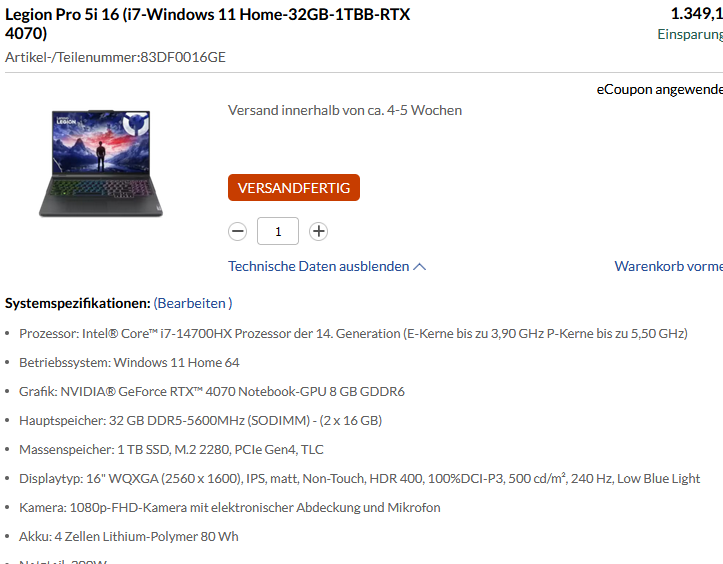Click the Einsparung savings text
Image resolution: width=723 pixels, height=564 pixels.
point(690,35)
